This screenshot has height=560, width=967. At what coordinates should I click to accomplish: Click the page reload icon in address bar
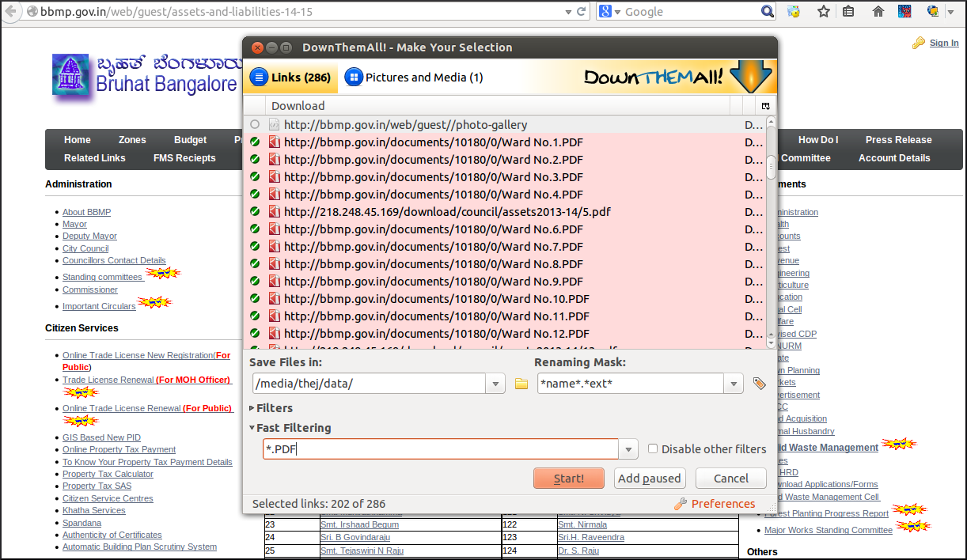582,11
